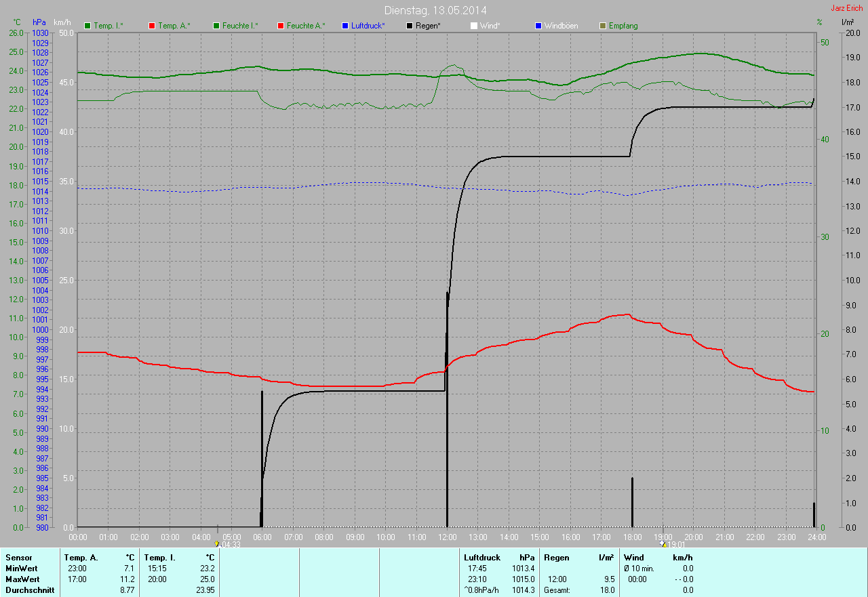Image resolution: width=868 pixels, height=597 pixels.
Task: Click the 12:00 time axis label
Action: [447, 537]
